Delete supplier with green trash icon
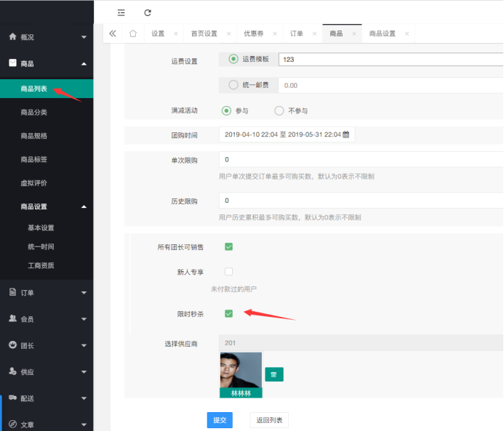This screenshot has height=431, width=504. [273, 374]
